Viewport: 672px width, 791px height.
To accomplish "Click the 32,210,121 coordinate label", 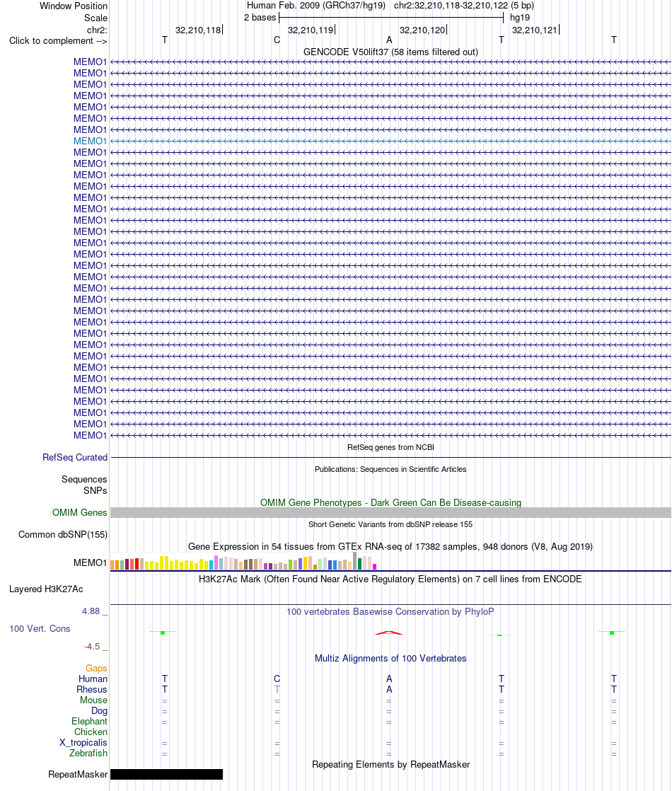I will 534,30.
